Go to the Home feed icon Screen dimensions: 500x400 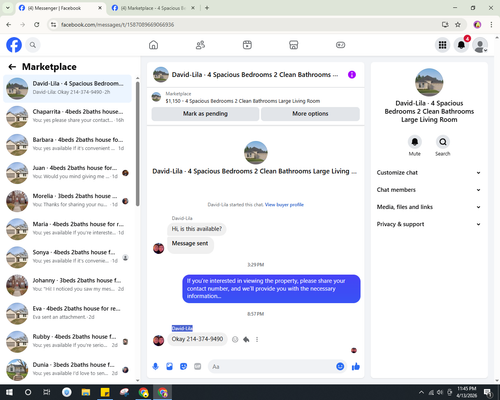coord(153,45)
